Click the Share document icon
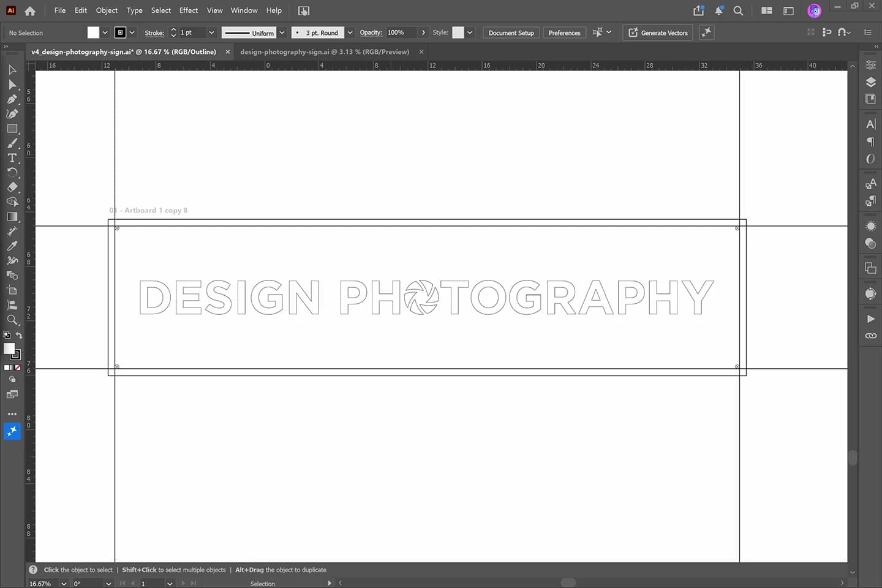Viewport: 882px width, 588px height. 698,10
